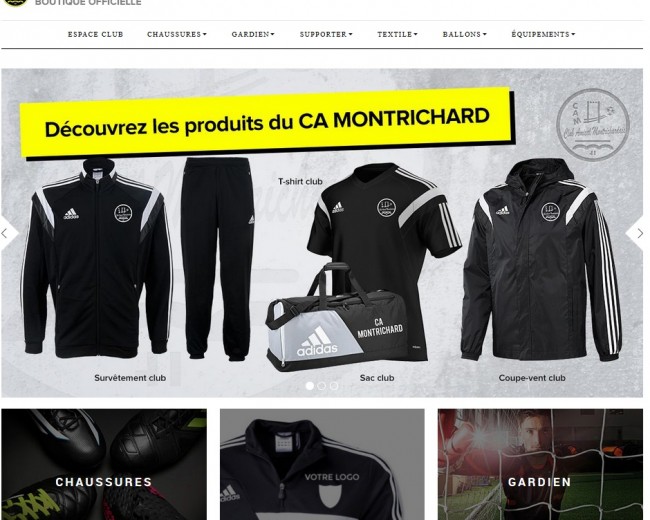The height and width of the screenshot is (520, 650).
Task: Click the yellow CA Montrichard banner headline
Action: 267,122
